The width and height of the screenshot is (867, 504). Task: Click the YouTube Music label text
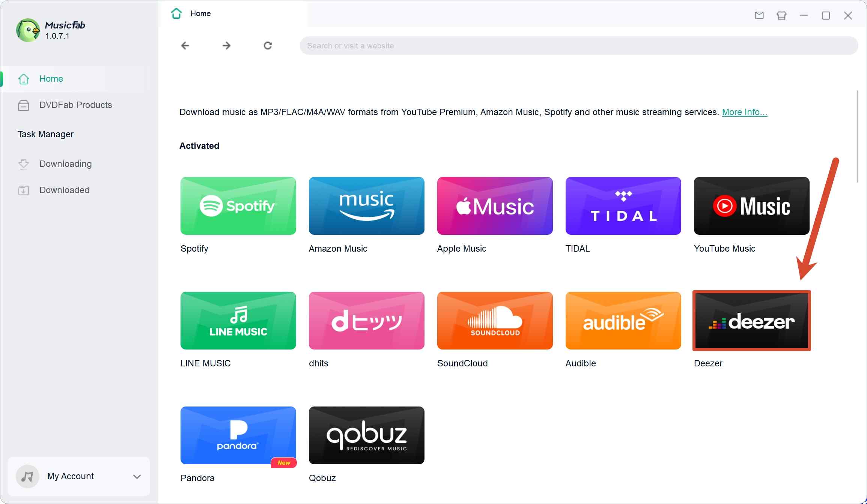pyautogui.click(x=724, y=249)
